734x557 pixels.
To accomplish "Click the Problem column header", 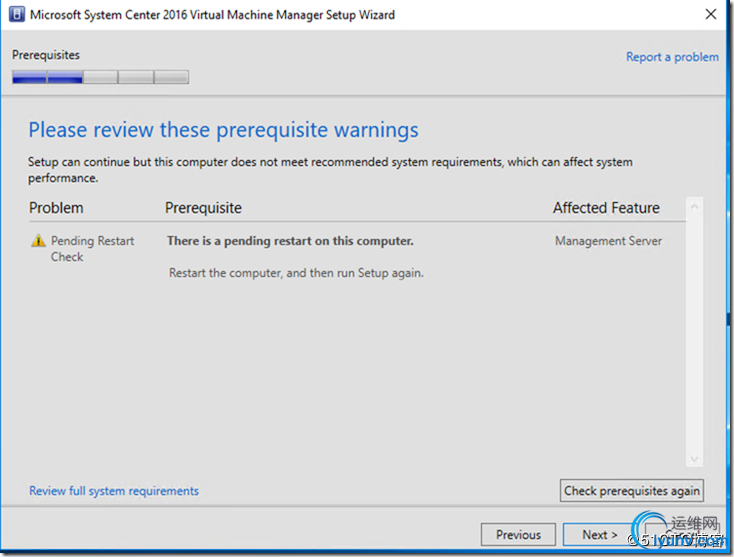I will coord(56,208).
